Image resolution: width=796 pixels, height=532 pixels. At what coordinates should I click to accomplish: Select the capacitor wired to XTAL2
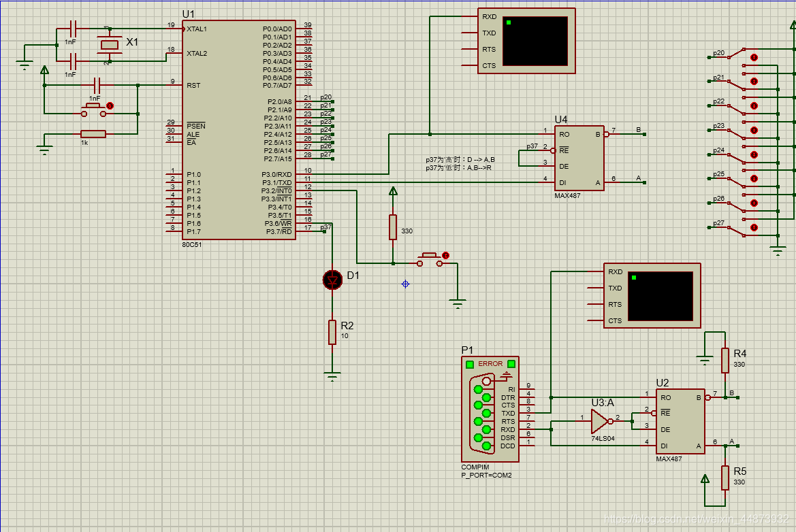click(x=73, y=61)
